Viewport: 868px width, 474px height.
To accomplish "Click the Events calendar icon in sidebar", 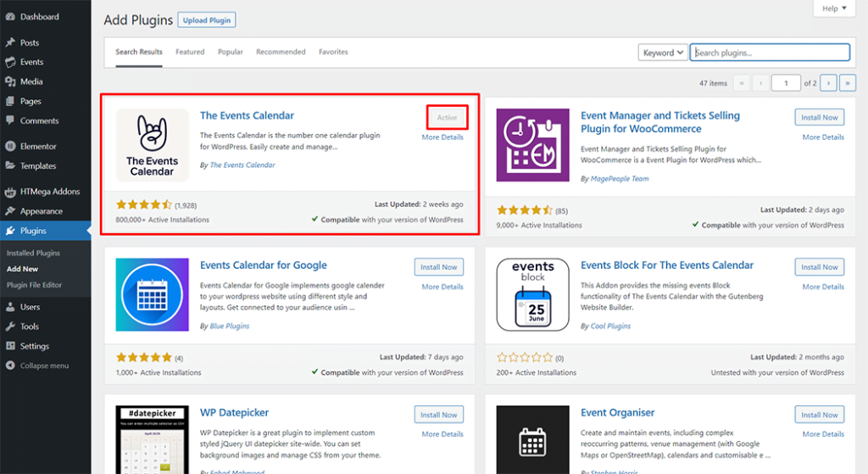I will pyautogui.click(x=10, y=62).
